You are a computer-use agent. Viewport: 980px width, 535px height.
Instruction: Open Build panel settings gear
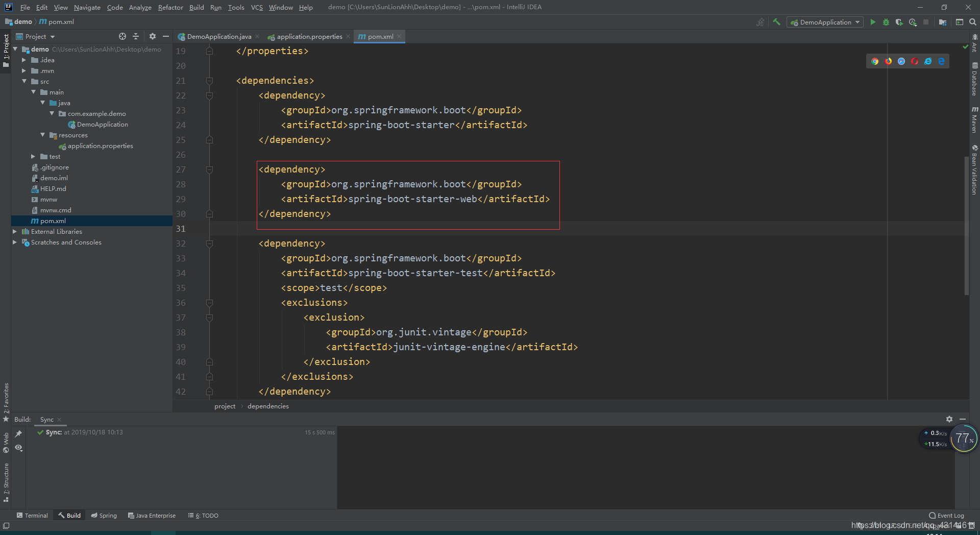click(x=949, y=419)
